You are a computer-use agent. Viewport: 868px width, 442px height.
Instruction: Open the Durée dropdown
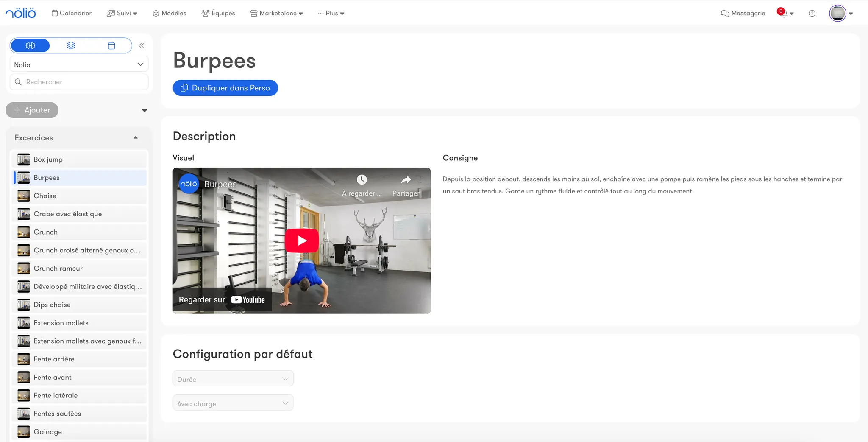pyautogui.click(x=233, y=379)
